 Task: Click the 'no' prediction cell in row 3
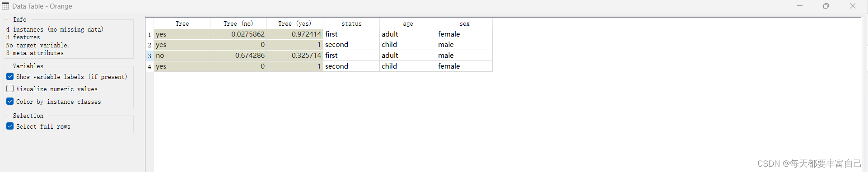pos(182,56)
